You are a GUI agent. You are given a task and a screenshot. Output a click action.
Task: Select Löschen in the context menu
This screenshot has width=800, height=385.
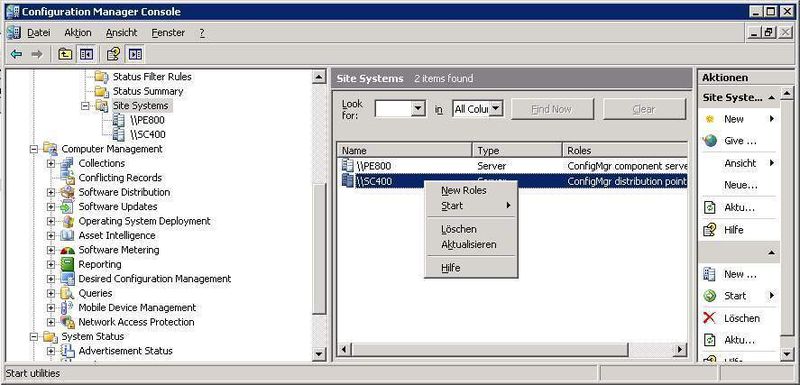(x=471, y=229)
